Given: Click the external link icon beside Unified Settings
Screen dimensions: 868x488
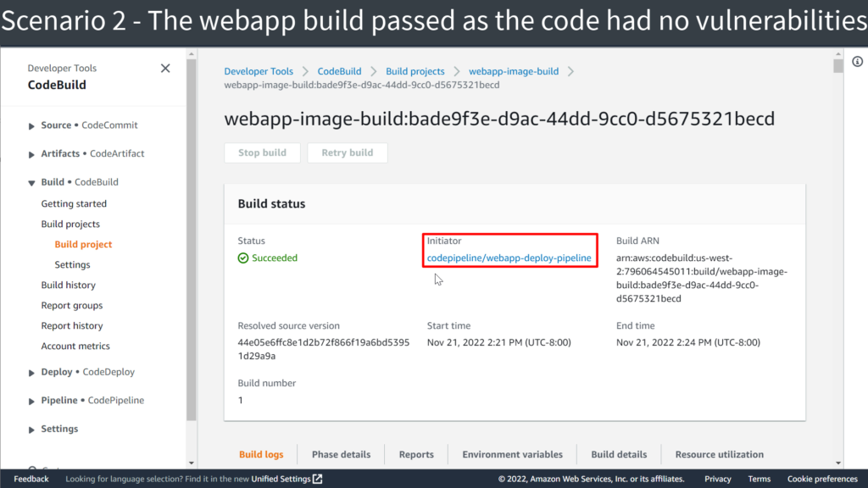Looking at the screenshot, I should pyautogui.click(x=317, y=479).
